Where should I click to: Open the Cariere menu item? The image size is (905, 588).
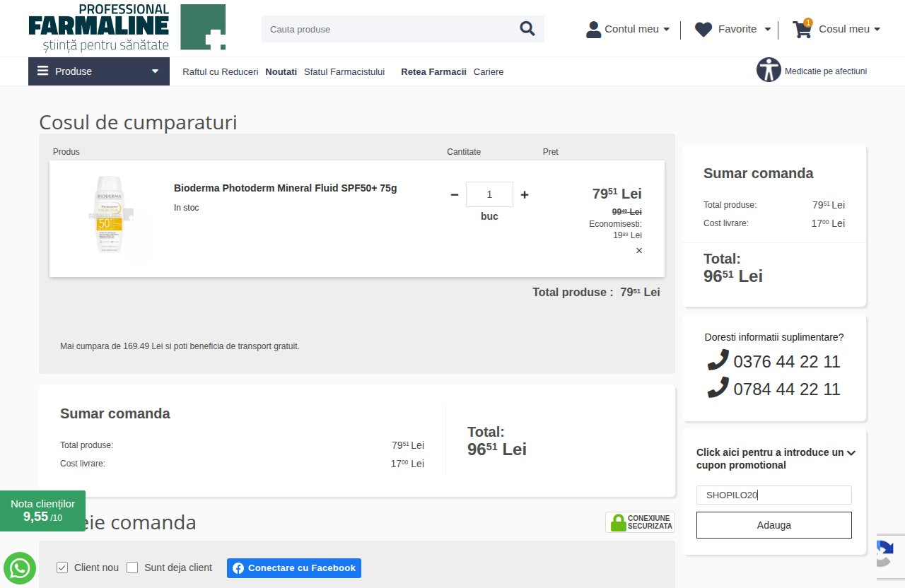[x=489, y=72]
